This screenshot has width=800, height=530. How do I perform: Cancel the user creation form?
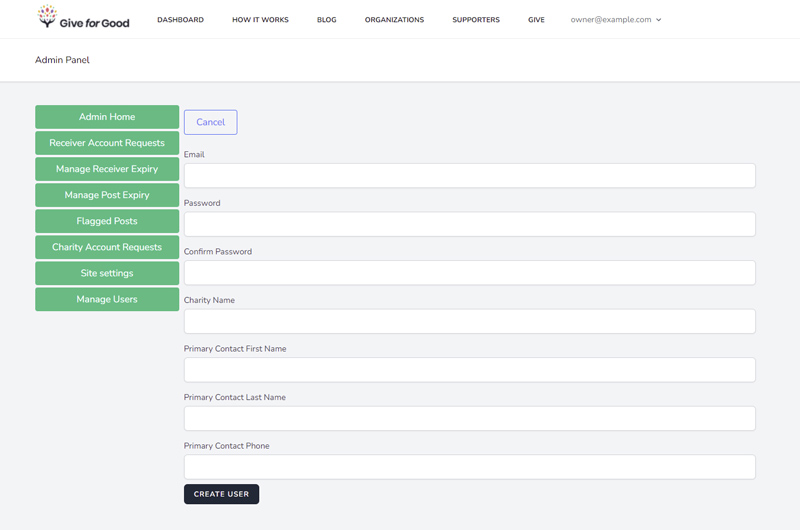(x=211, y=122)
